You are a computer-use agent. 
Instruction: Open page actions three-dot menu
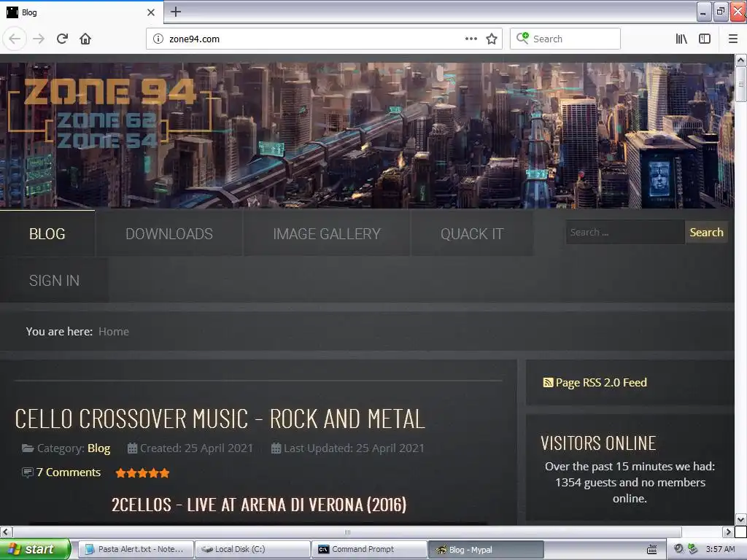pos(471,39)
